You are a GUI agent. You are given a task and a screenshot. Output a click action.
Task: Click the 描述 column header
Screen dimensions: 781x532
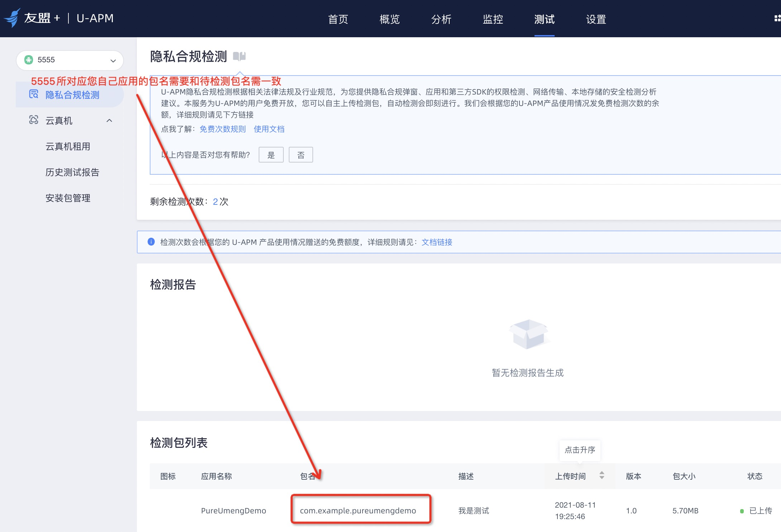point(466,476)
